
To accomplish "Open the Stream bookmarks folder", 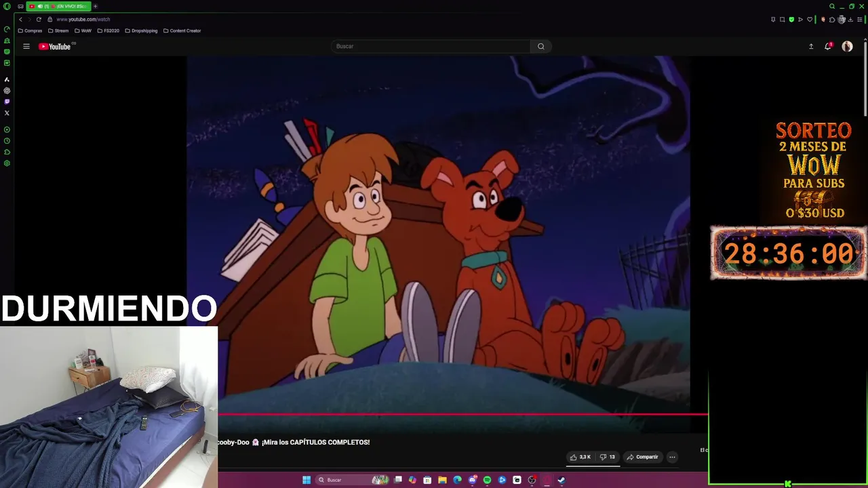I will pyautogui.click(x=58, y=30).
